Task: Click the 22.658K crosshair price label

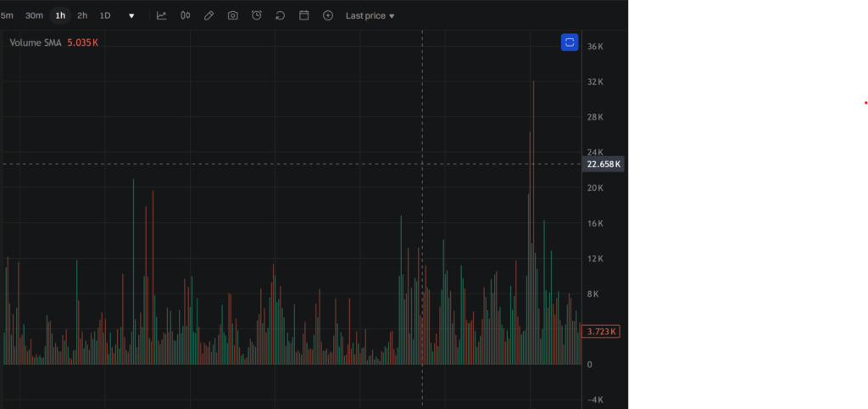Action: click(604, 164)
